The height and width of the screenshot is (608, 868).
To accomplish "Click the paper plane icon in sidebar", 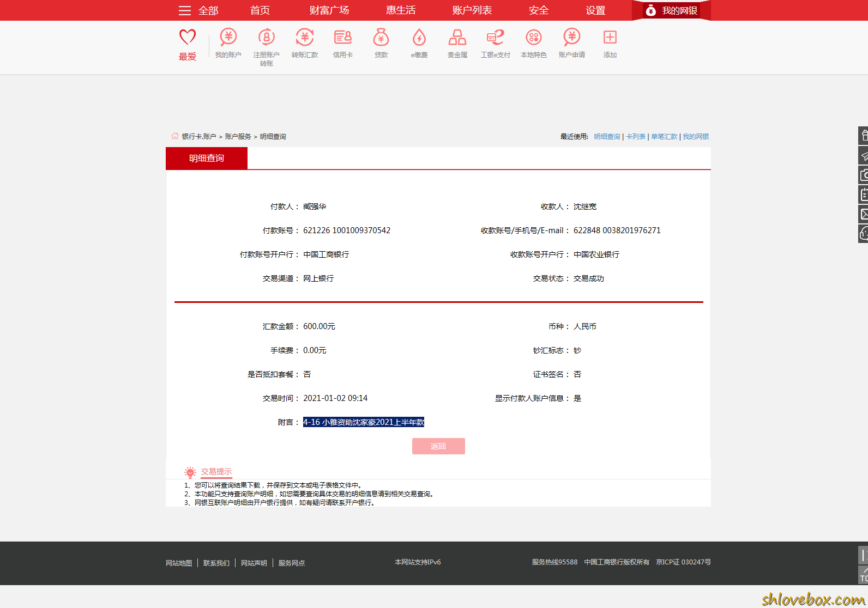I will pyautogui.click(x=864, y=155).
